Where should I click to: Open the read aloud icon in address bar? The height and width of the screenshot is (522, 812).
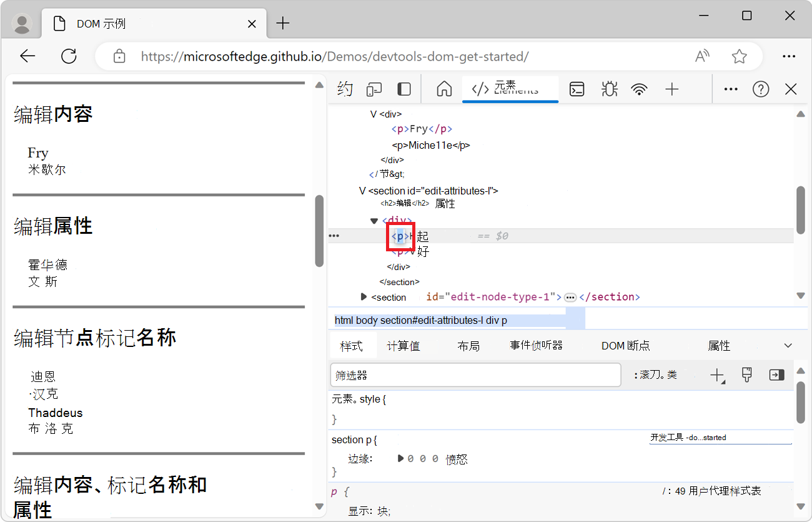(703, 56)
